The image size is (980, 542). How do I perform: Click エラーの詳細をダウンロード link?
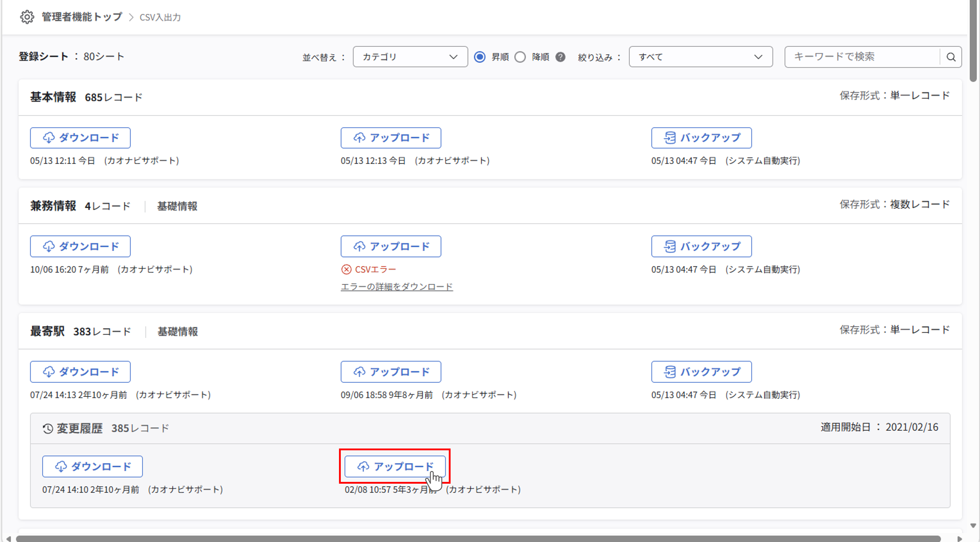(x=396, y=287)
